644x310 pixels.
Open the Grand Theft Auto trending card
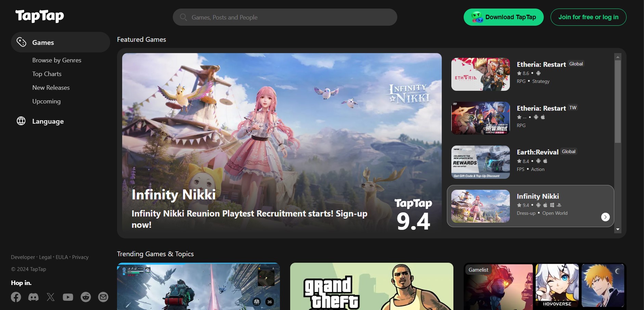click(x=372, y=286)
